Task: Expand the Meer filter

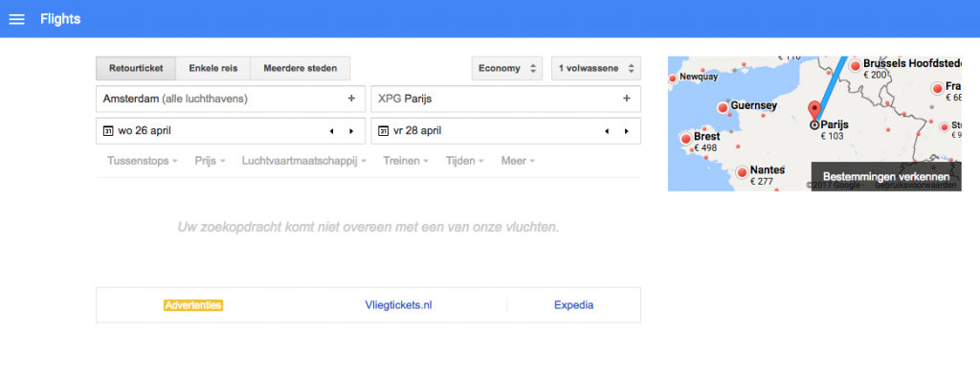Action: pos(518,161)
